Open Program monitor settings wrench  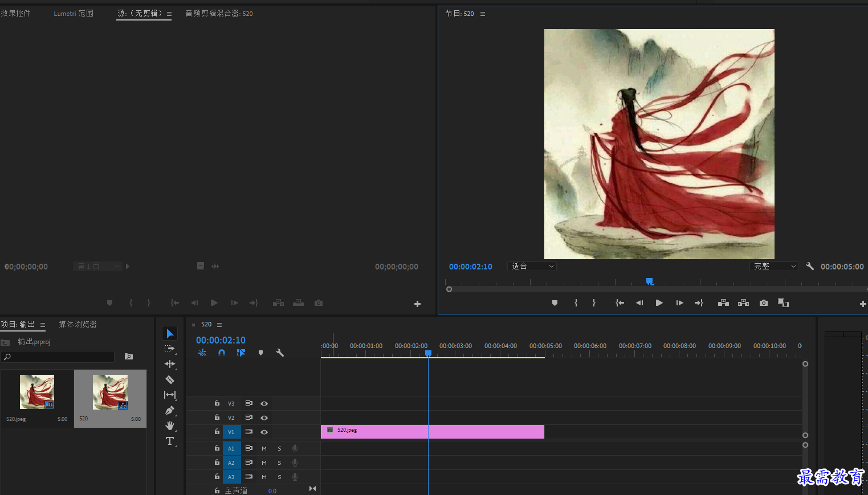[x=810, y=266]
